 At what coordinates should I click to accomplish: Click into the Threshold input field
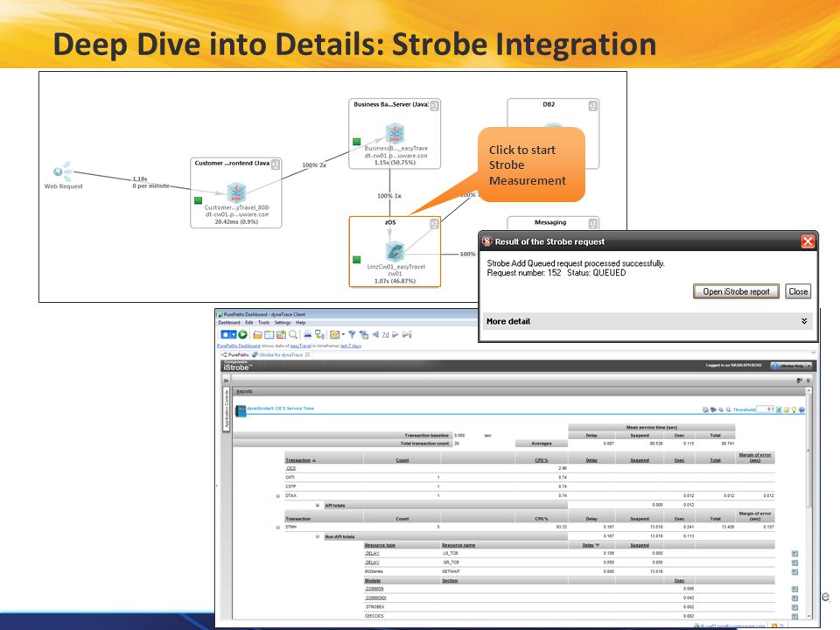(x=765, y=409)
